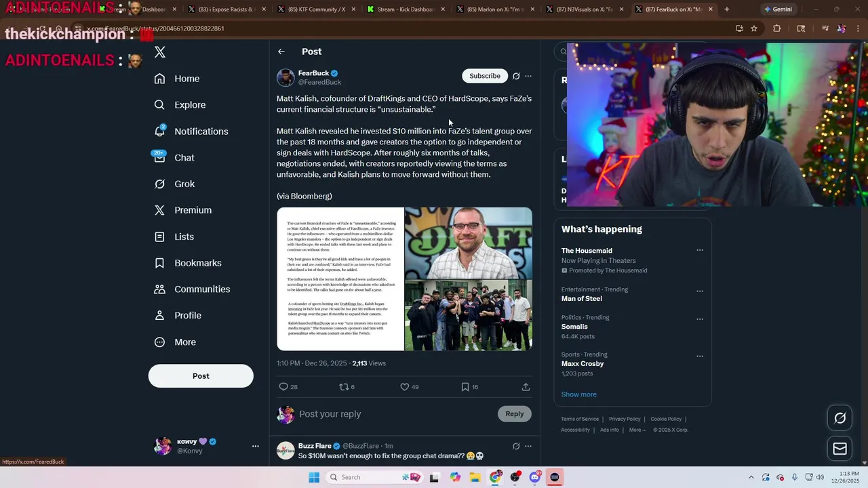This screenshot has height=488, width=868.
Task: Click Show more under What's happening
Action: 579,394
